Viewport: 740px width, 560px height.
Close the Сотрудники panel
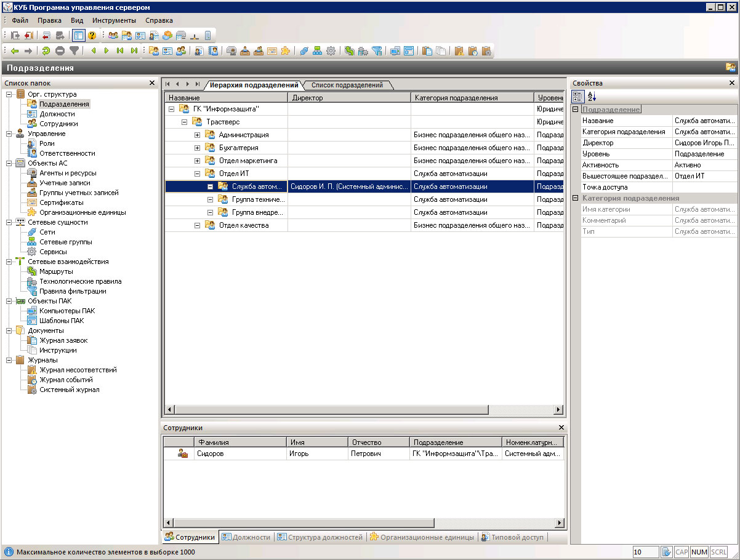click(x=561, y=428)
